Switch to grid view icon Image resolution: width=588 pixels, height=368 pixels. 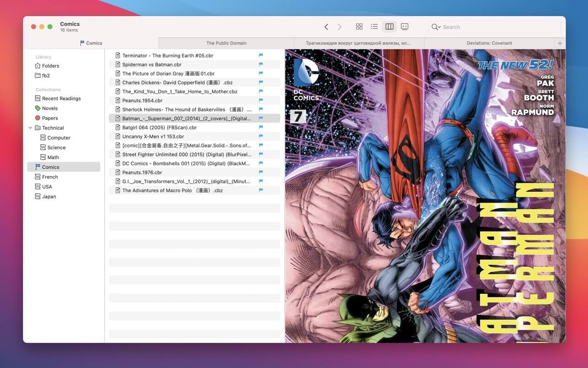point(359,27)
